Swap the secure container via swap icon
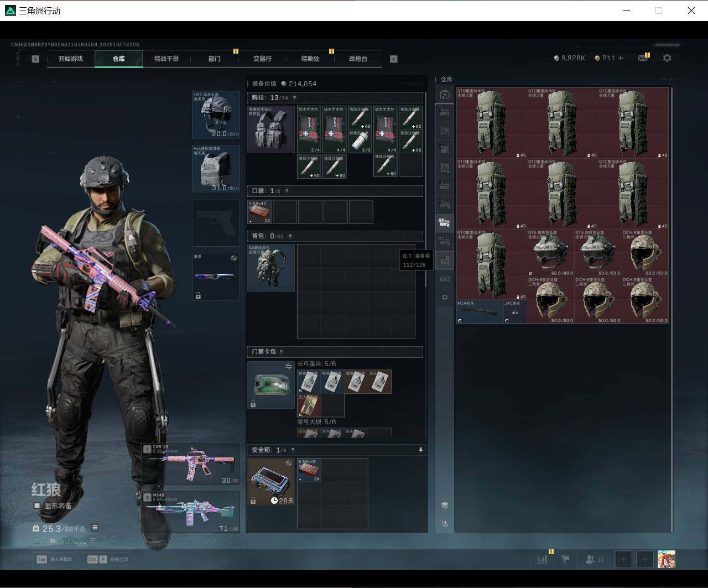This screenshot has height=588, width=708. (288, 463)
